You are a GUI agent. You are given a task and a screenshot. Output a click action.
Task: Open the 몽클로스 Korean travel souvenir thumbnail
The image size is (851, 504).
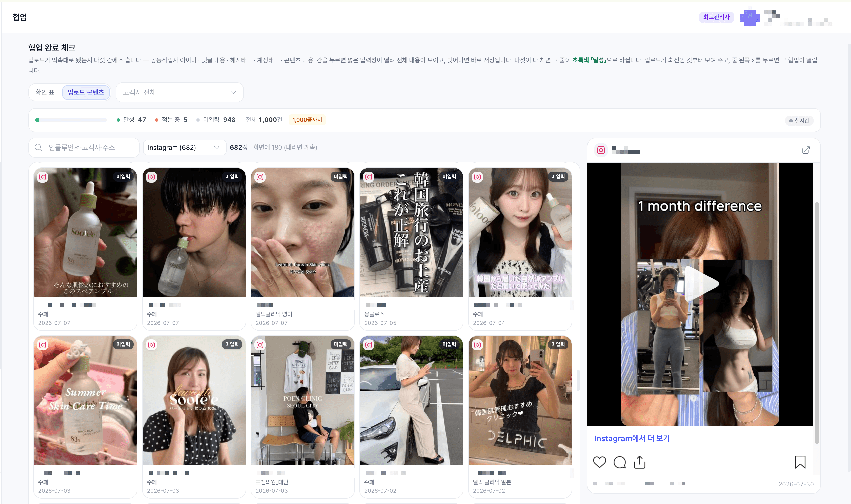tap(411, 233)
